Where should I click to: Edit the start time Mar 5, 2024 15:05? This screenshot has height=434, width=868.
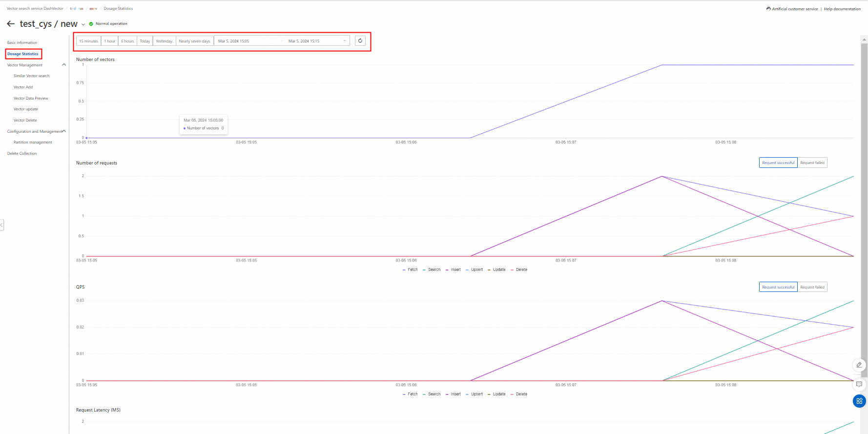[233, 41]
